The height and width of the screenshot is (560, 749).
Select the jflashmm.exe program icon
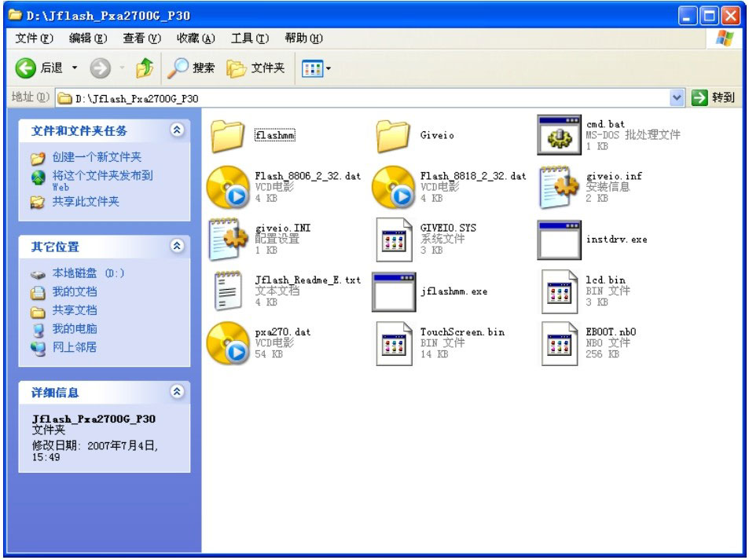click(x=394, y=291)
